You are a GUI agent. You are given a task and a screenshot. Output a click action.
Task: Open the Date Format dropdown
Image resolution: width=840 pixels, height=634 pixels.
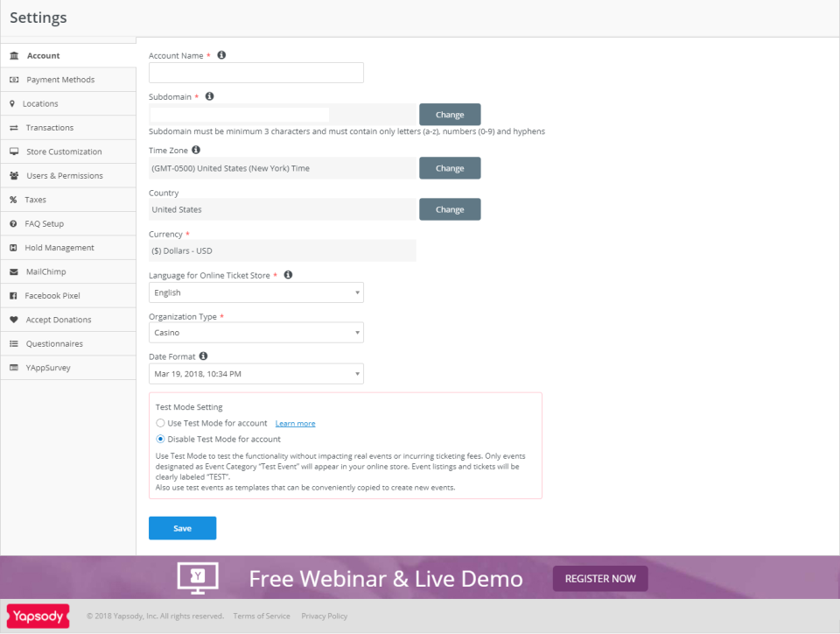click(255, 373)
